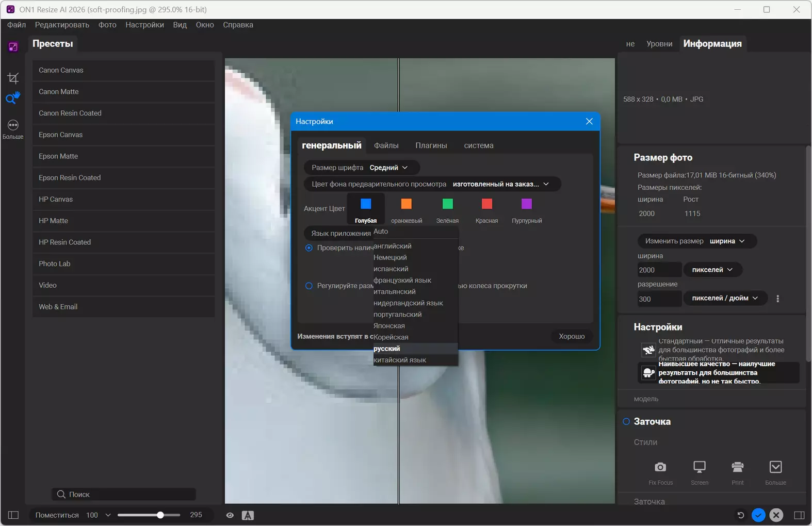Image resolution: width=812 pixels, height=526 pixels.
Task: Click the Поиск presets search field
Action: [124, 494]
